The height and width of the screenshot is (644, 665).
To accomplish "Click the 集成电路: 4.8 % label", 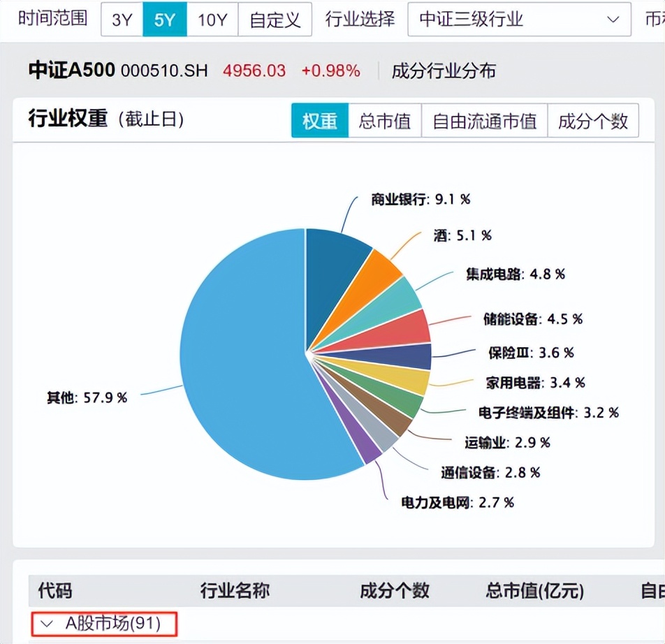I will click(516, 274).
